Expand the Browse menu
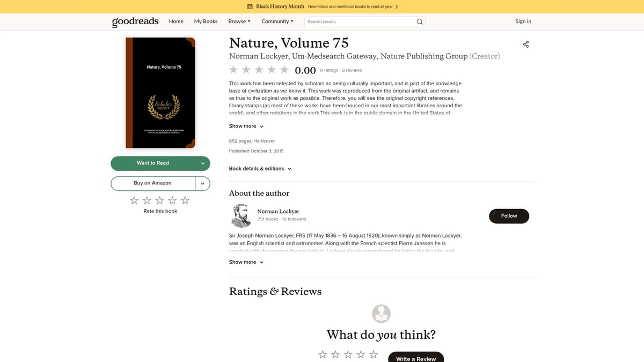The width and height of the screenshot is (644, 362). [239, 21]
